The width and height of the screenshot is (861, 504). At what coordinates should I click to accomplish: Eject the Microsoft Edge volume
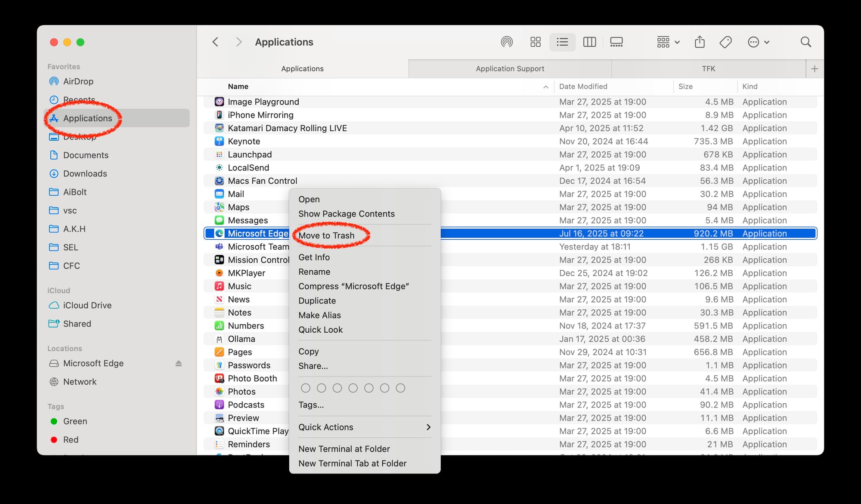point(179,363)
